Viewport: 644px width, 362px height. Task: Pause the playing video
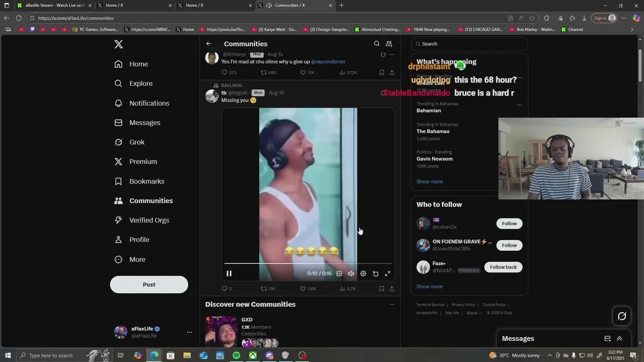(229, 274)
